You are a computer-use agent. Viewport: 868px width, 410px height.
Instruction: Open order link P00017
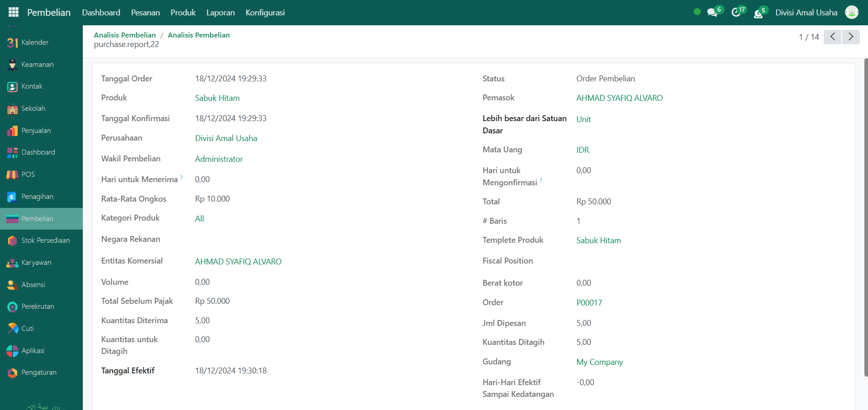pos(589,303)
